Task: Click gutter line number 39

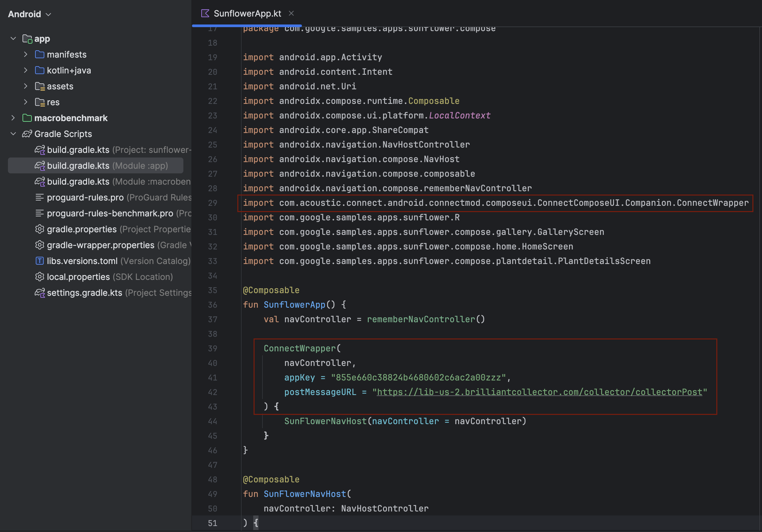Action: 213,349
